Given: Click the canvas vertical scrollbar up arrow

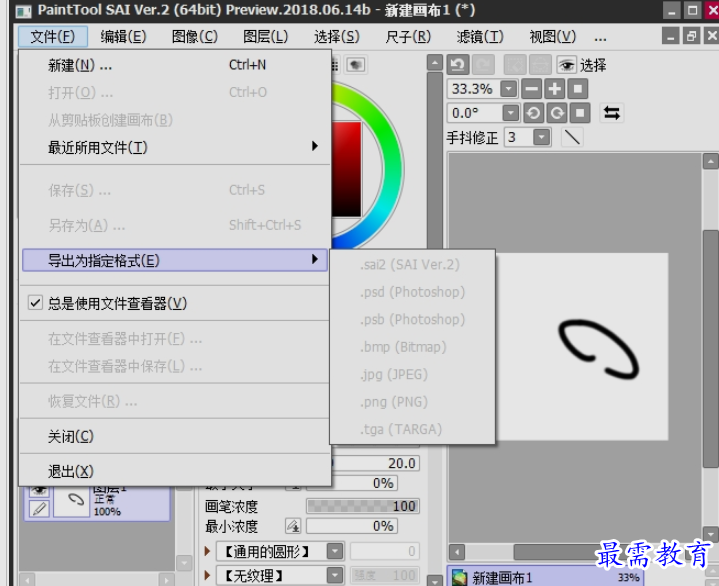Looking at the screenshot, I should [x=710, y=161].
